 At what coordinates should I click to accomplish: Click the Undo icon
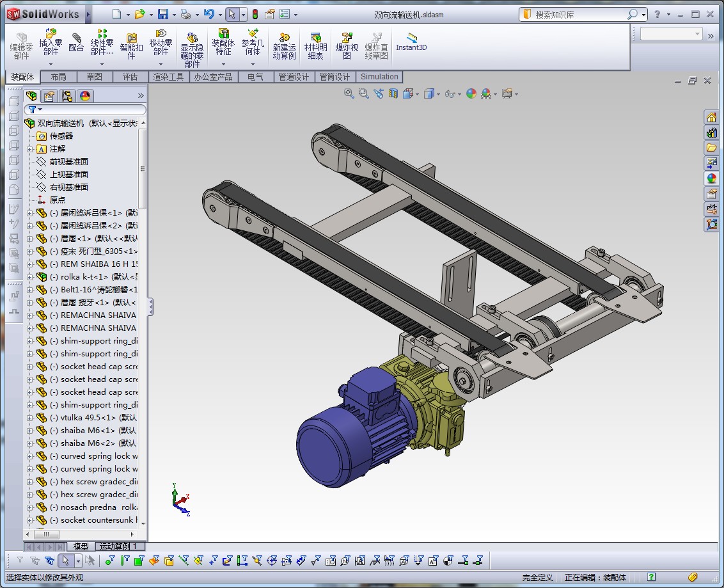(209, 14)
